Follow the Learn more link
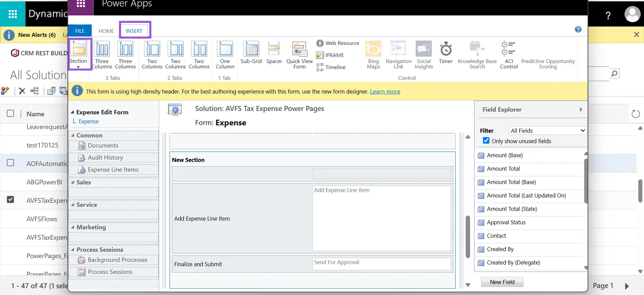 385,92
